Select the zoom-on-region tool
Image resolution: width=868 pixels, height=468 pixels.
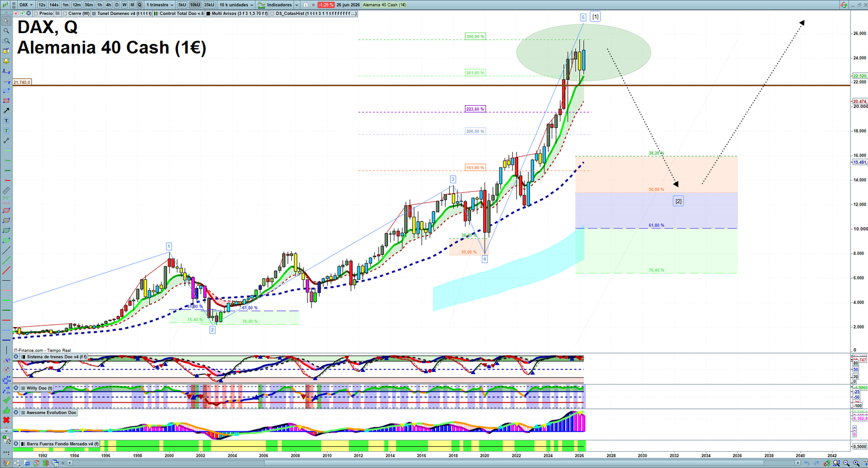pyautogui.click(x=7, y=41)
